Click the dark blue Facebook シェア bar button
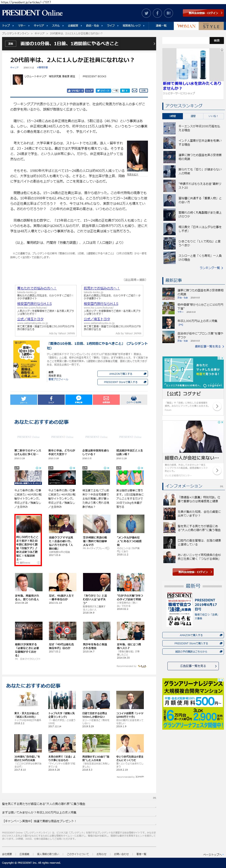Image resolution: width=226 pixels, height=868 pixels. 51,399
